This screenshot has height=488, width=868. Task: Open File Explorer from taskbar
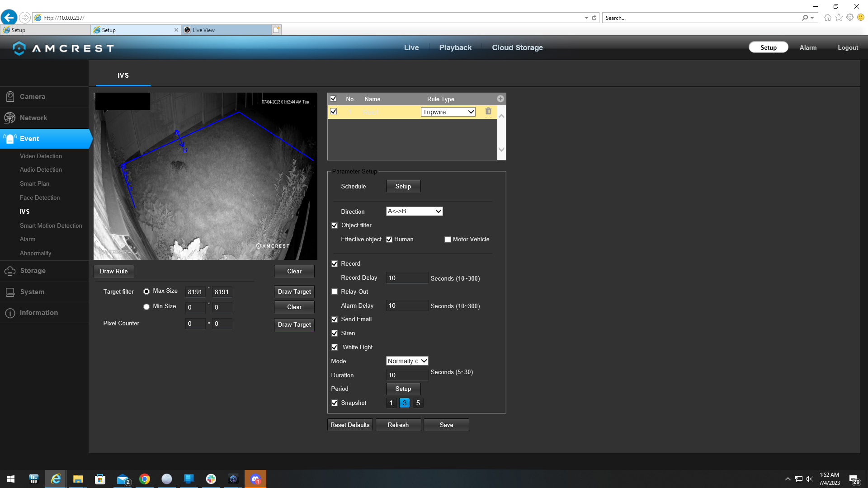pyautogui.click(x=78, y=479)
